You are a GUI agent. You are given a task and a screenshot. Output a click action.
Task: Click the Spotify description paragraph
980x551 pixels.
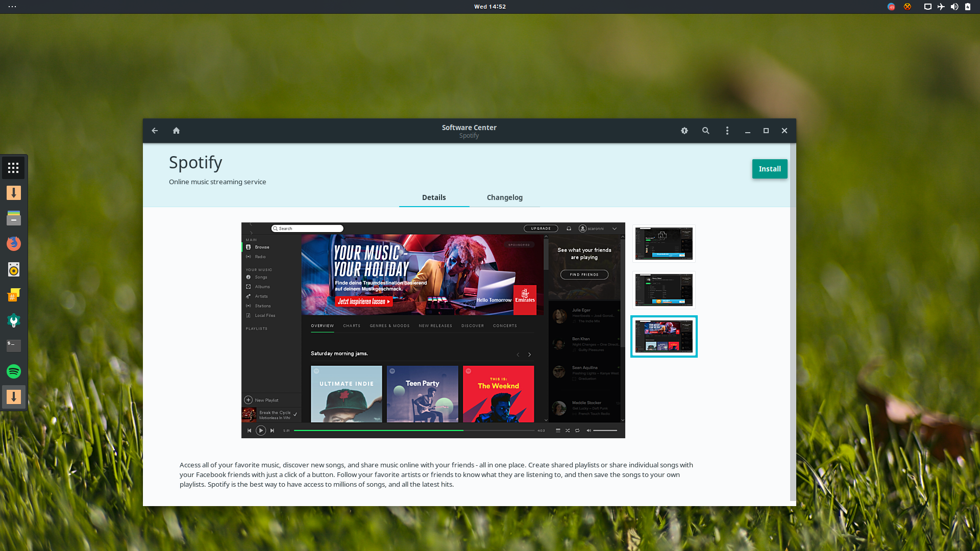(x=436, y=474)
